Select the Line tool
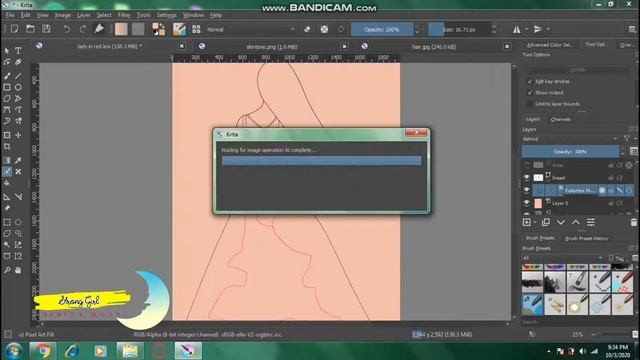Screen dimensions: 640x360 [x=18, y=76]
